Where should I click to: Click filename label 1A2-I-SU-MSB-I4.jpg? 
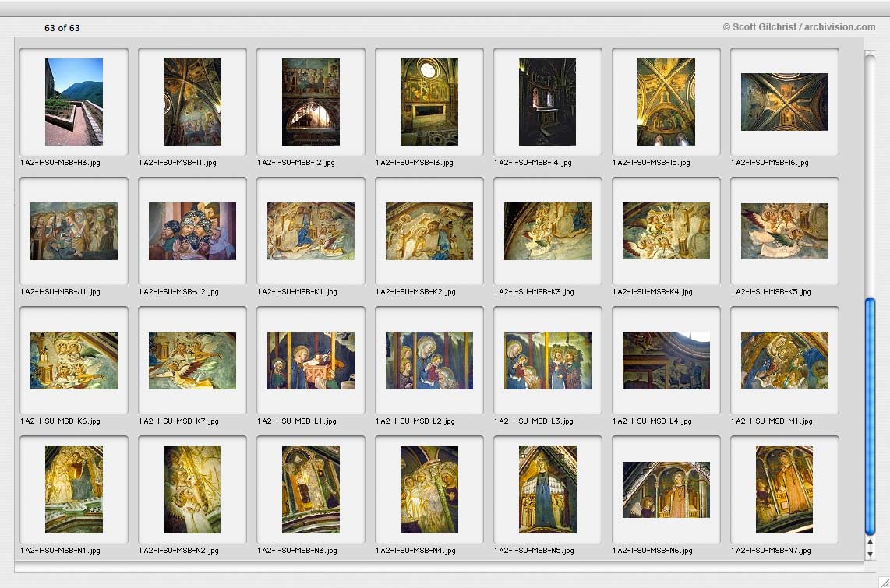coord(533,162)
